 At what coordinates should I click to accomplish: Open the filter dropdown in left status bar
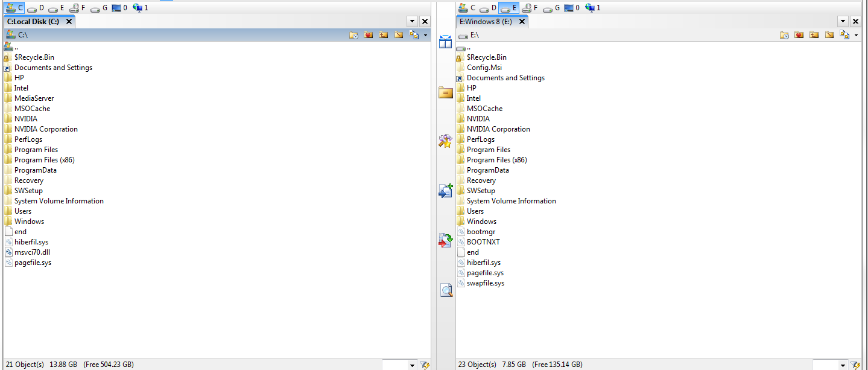pyautogui.click(x=412, y=365)
